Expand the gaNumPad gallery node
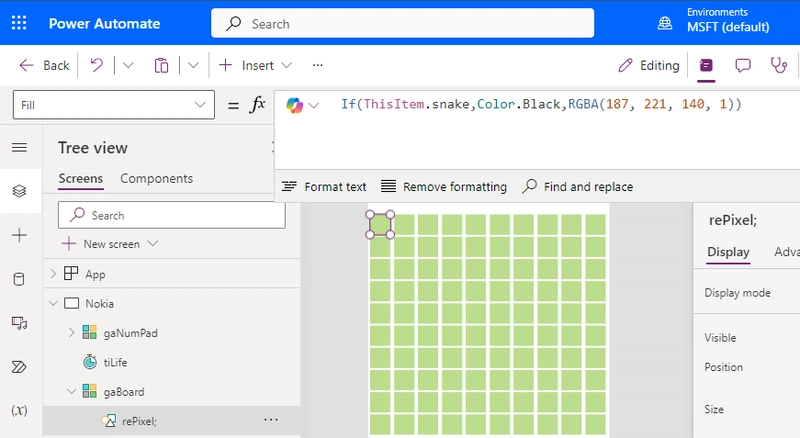The height and width of the screenshot is (438, 800). (71, 333)
